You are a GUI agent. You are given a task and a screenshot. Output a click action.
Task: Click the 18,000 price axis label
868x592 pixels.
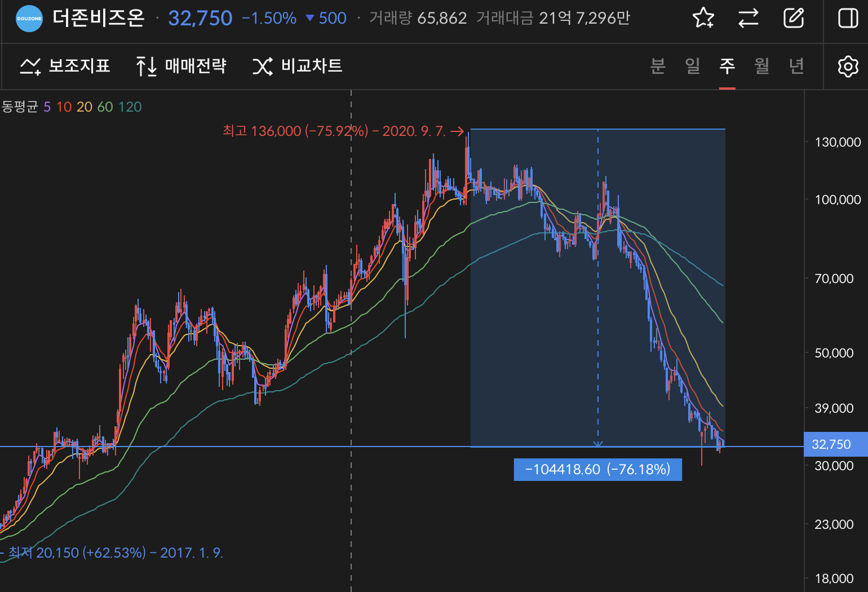coord(834,578)
